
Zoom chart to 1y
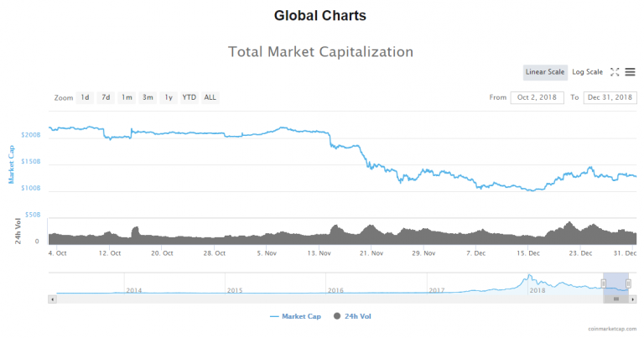tap(169, 97)
